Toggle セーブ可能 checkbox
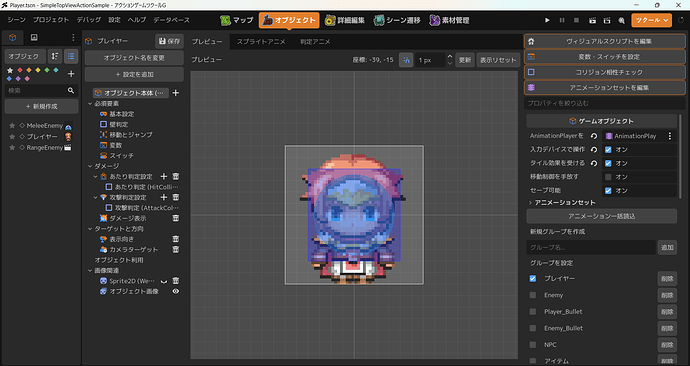Image resolution: width=690 pixels, height=366 pixels. tap(608, 190)
